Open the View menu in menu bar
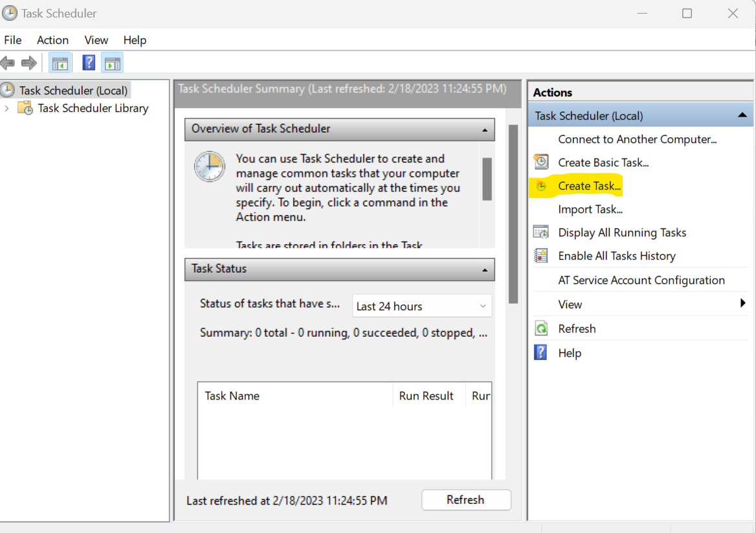Screen dimensions: 756x533 pyautogui.click(x=96, y=40)
